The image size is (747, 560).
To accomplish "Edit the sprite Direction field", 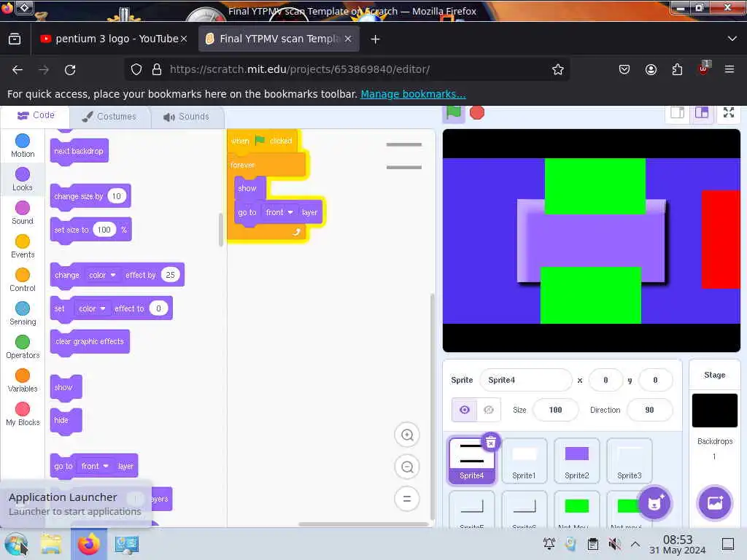I will [x=649, y=410].
